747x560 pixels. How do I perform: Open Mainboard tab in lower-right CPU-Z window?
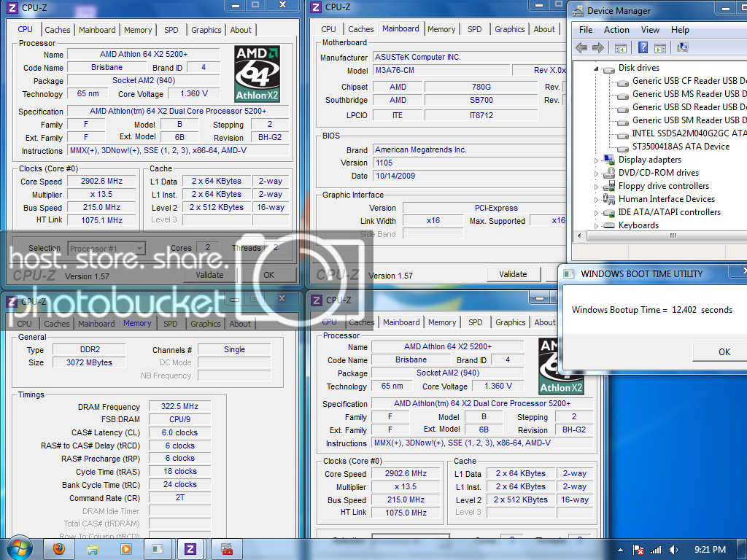[x=401, y=322]
